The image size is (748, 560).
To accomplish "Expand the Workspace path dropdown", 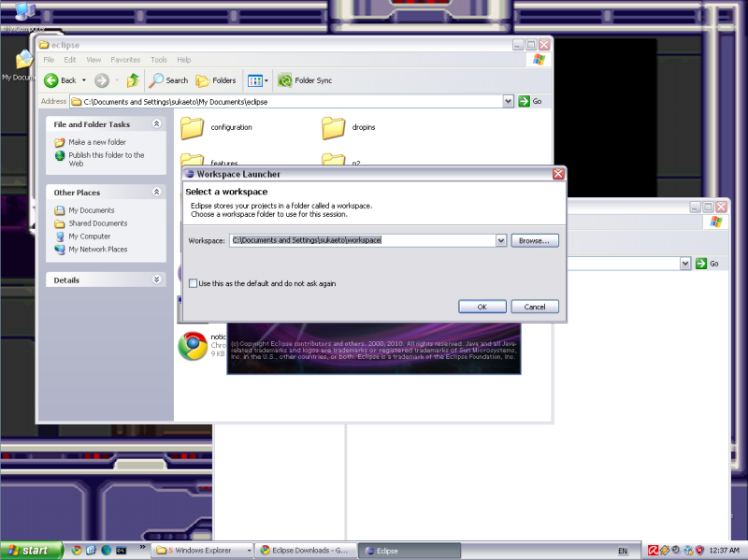I will [x=501, y=240].
